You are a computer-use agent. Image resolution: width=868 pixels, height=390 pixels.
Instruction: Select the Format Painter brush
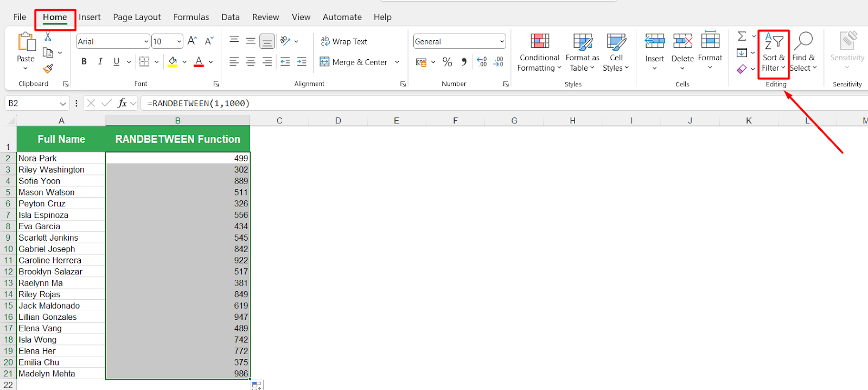[x=48, y=68]
